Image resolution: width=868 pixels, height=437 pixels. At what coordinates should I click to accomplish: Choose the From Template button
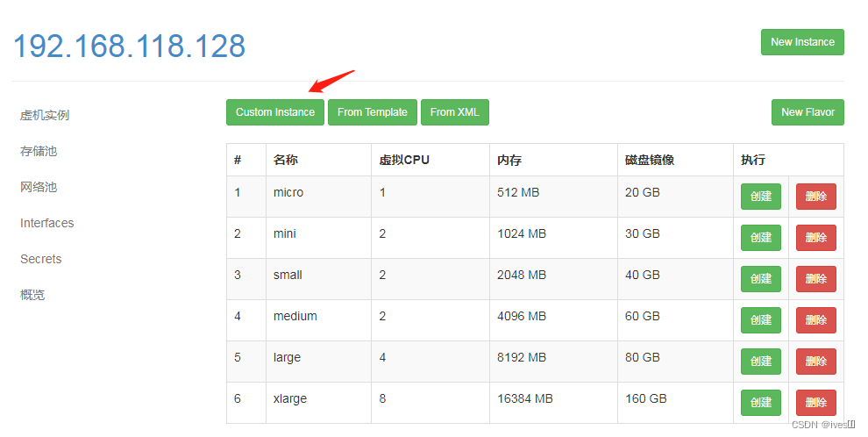(x=373, y=112)
